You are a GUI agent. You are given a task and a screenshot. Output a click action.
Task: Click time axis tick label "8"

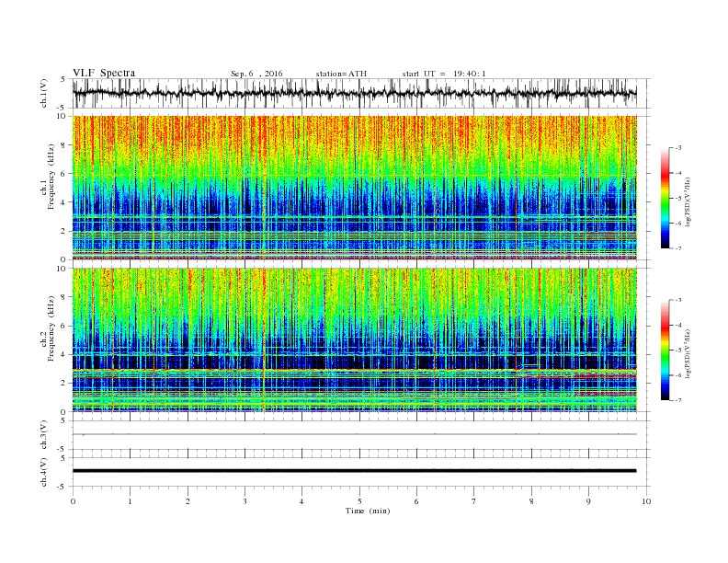(x=531, y=501)
